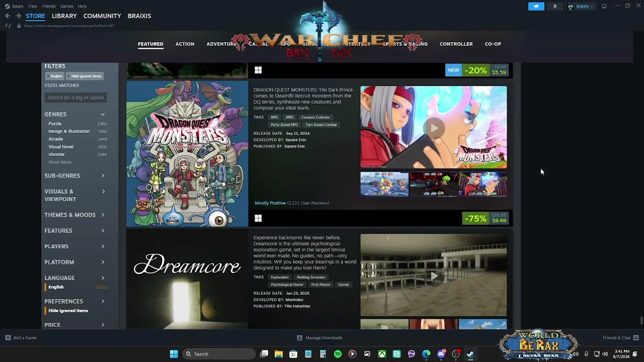Viewport: 644px width, 362px height.
Task: Switch to the Community tab
Action: pyautogui.click(x=102, y=16)
